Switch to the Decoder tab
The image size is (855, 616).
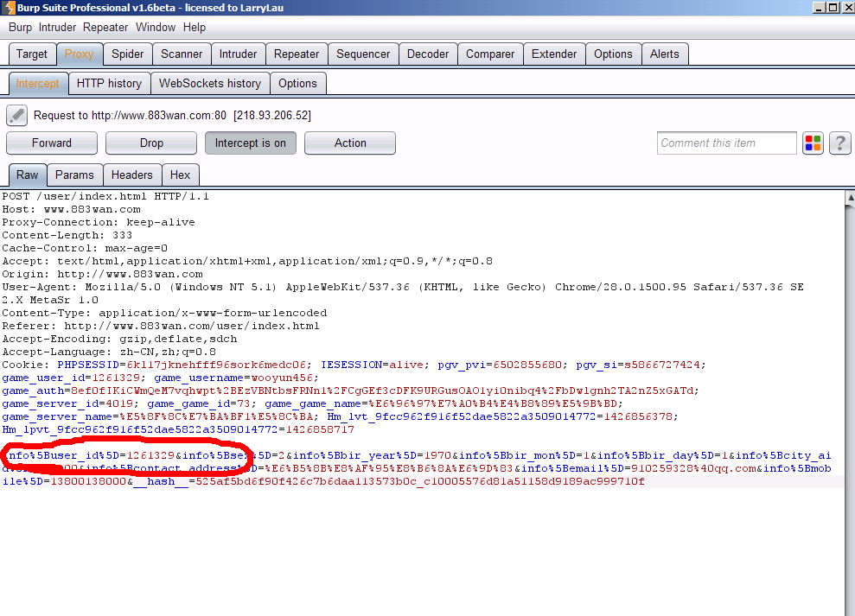tap(428, 54)
